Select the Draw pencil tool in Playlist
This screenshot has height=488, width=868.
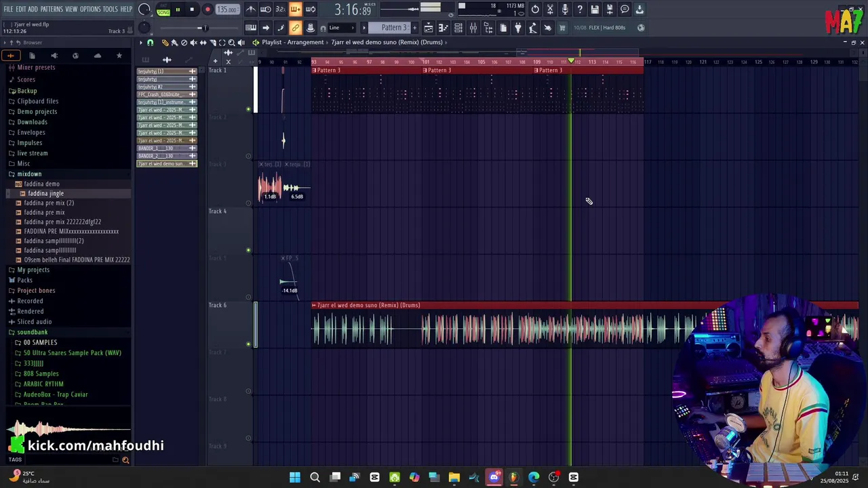(x=165, y=42)
